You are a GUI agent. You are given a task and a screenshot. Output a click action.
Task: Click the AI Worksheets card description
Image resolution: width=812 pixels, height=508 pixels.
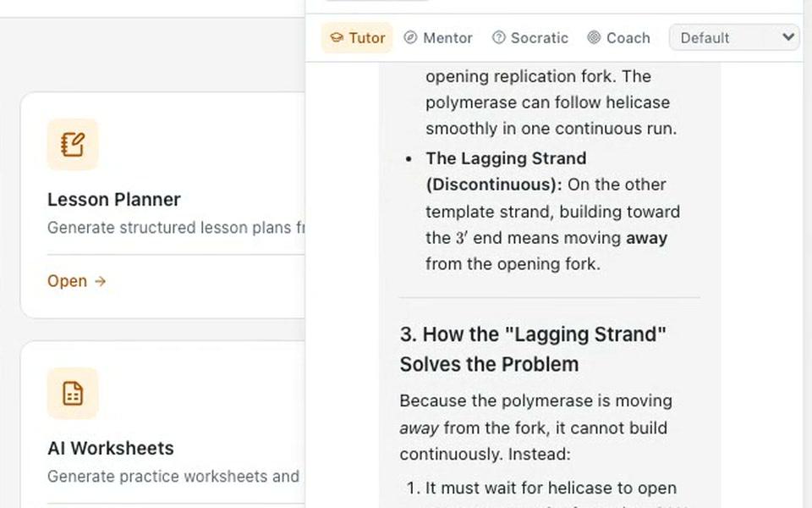tap(173, 477)
